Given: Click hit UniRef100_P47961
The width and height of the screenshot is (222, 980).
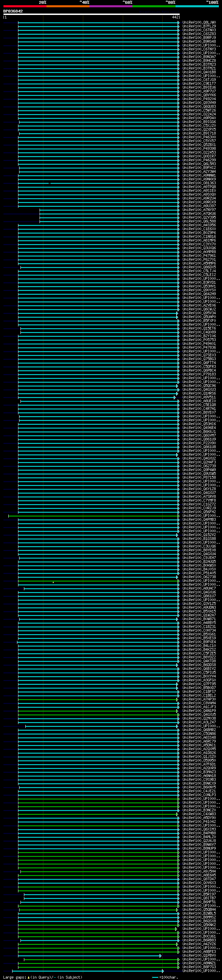Looking at the screenshot, I should 199,256.
